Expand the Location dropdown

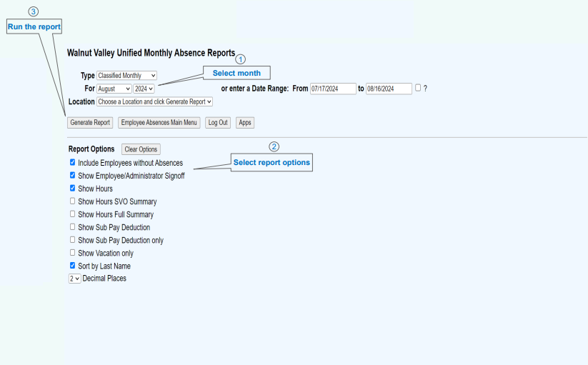click(154, 102)
